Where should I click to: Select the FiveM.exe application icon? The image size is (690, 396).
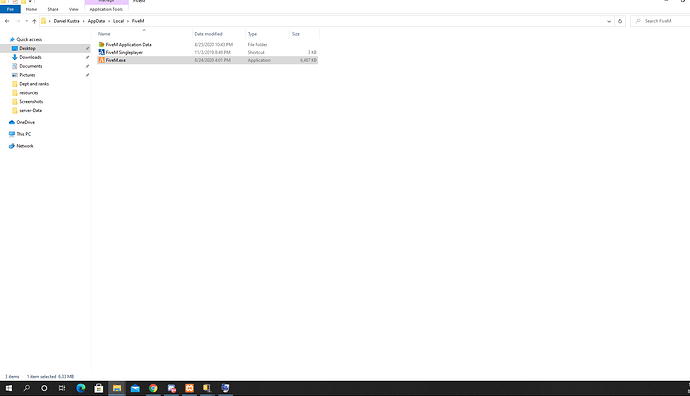101,60
